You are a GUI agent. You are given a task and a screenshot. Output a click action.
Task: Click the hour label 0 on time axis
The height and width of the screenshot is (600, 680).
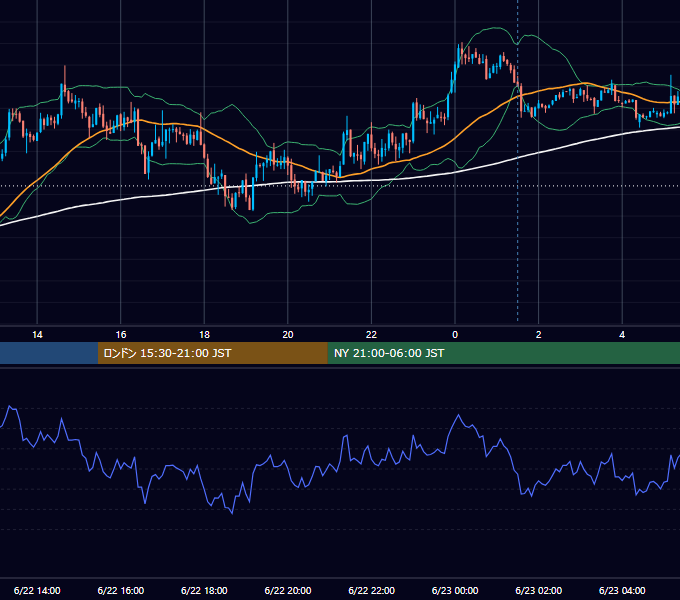point(455,335)
